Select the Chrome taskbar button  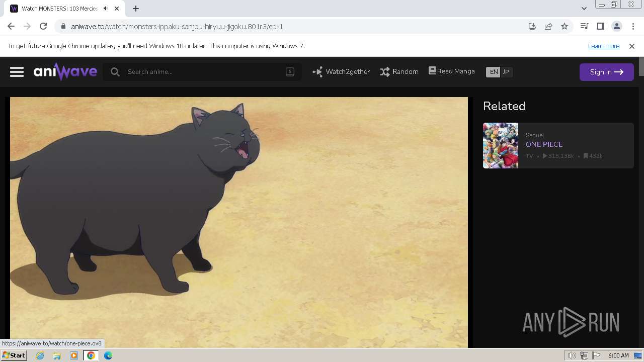coord(91,355)
